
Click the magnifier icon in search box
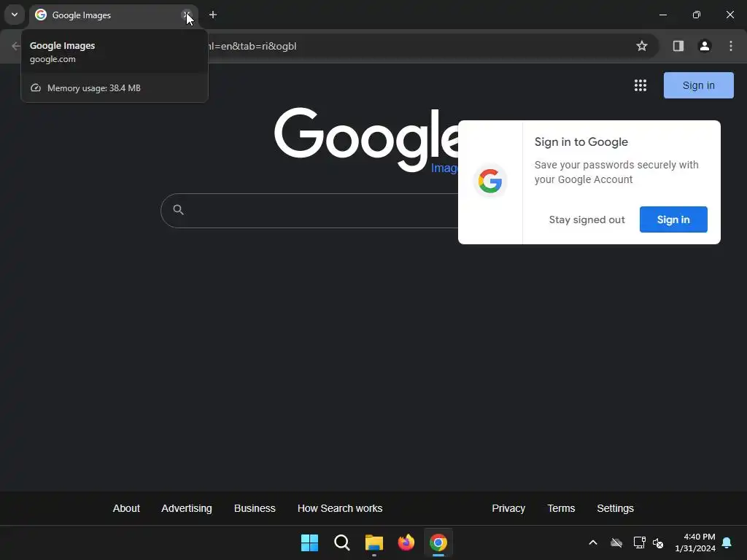[178, 209]
